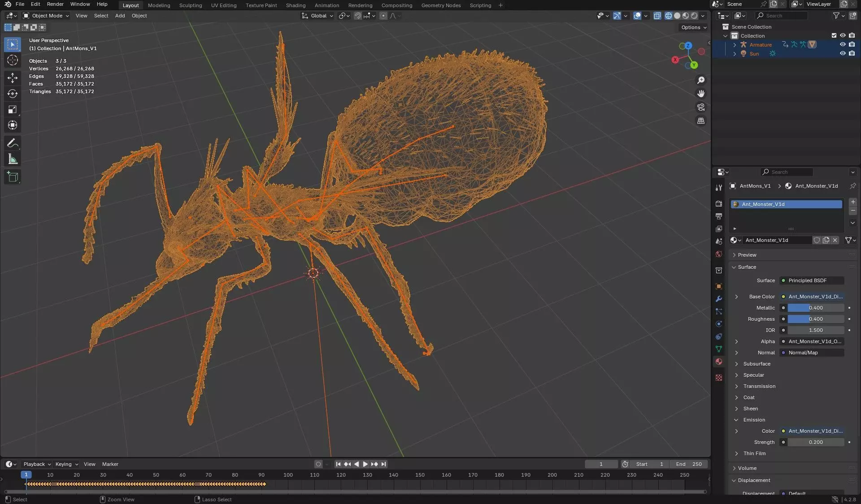Open the Object Data properties tab
861x504 pixels.
click(x=719, y=349)
